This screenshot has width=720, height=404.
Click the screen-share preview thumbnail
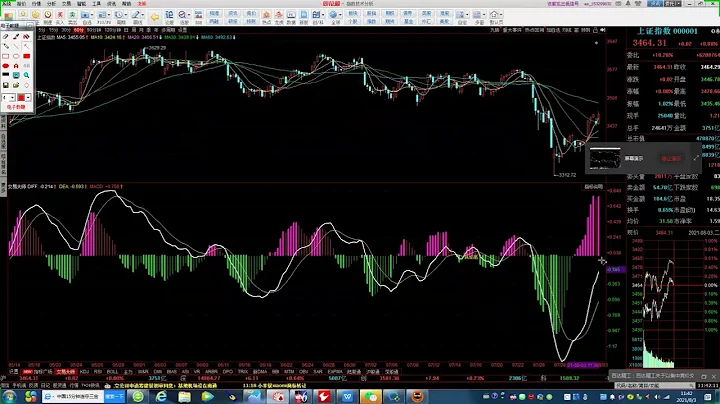605,158
